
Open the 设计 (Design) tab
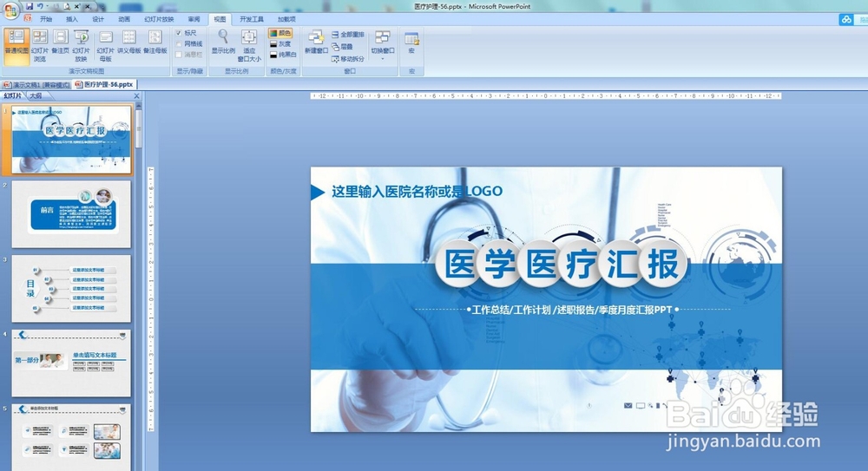click(x=98, y=19)
